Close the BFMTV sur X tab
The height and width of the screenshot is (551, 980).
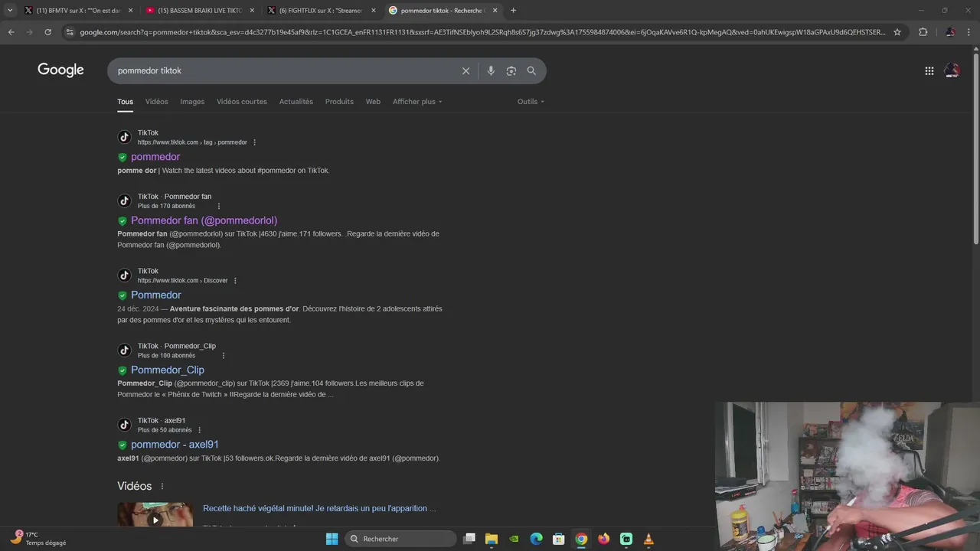point(130,10)
